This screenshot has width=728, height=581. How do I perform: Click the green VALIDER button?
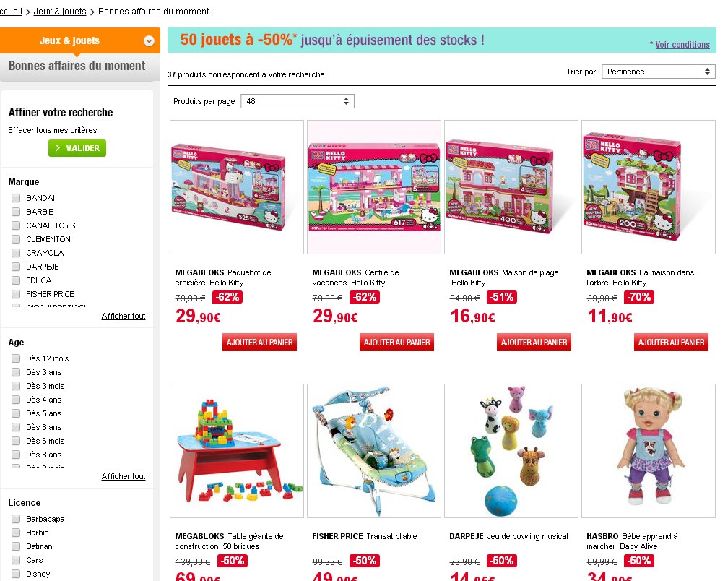coord(77,148)
